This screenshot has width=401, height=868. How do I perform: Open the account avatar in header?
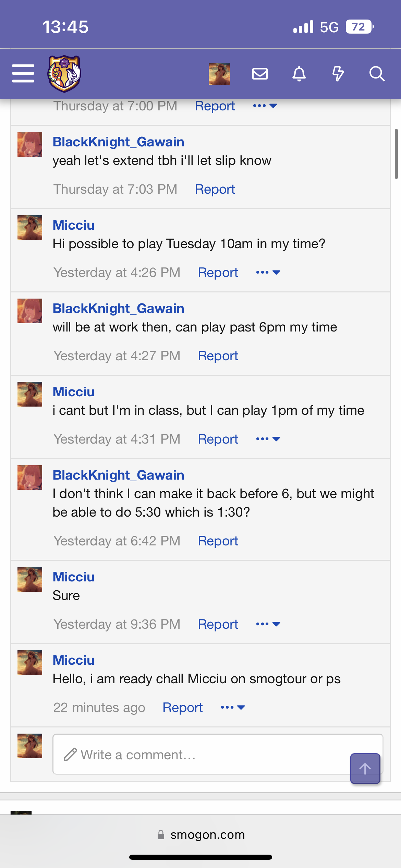219,74
